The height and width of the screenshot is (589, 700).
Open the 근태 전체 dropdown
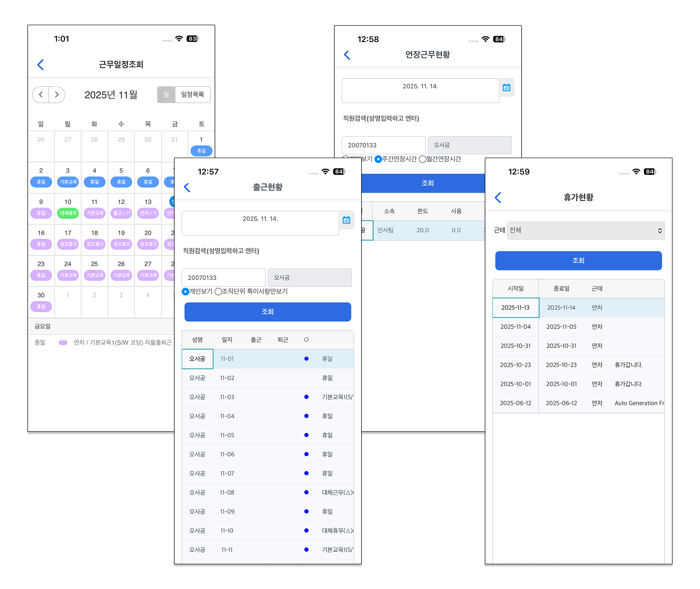pyautogui.click(x=585, y=230)
